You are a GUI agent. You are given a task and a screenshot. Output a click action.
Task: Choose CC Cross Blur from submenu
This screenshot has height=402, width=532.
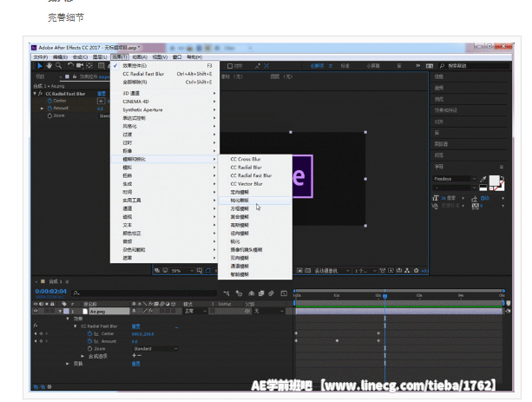tap(255, 159)
